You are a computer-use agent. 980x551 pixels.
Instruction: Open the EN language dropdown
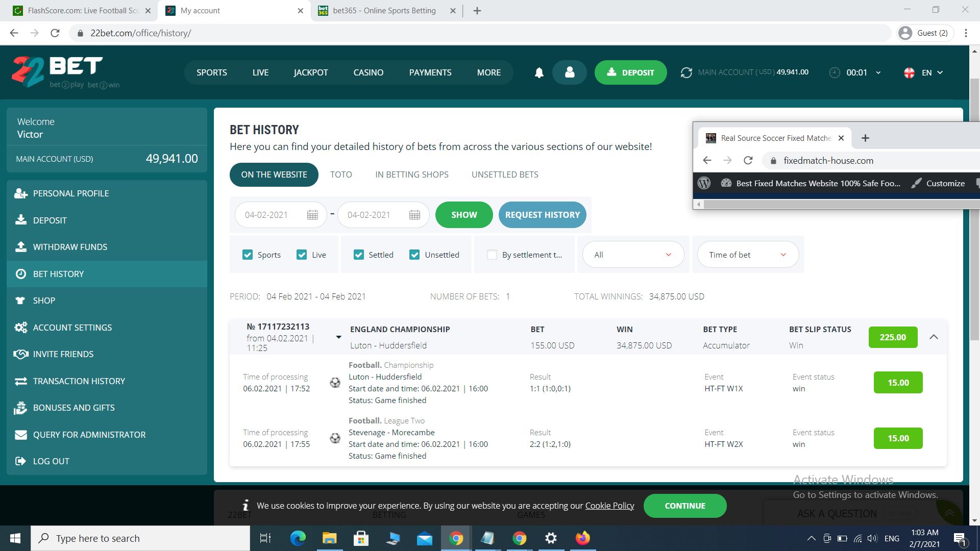tap(932, 72)
